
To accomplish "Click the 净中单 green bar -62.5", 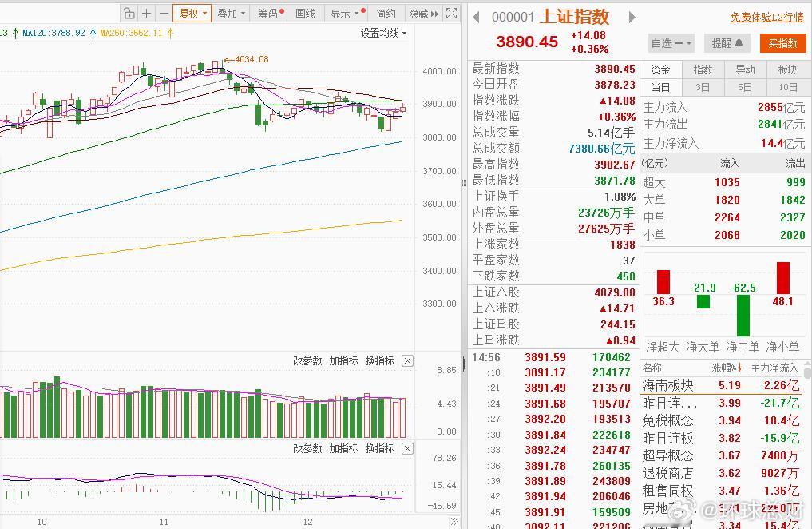I will [x=743, y=316].
